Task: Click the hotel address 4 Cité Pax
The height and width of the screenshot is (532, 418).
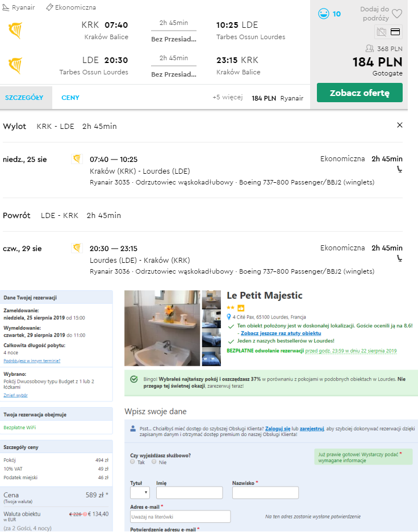Action: [269, 317]
